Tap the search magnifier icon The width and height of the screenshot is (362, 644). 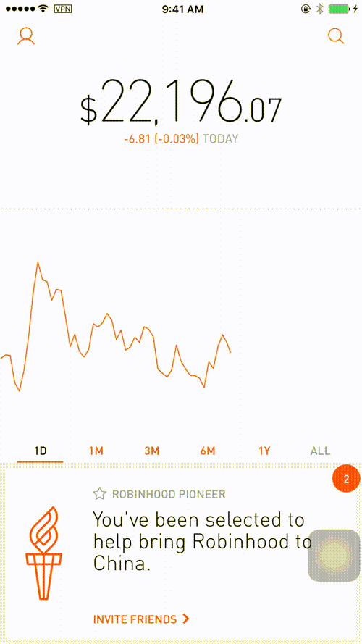coord(336,36)
